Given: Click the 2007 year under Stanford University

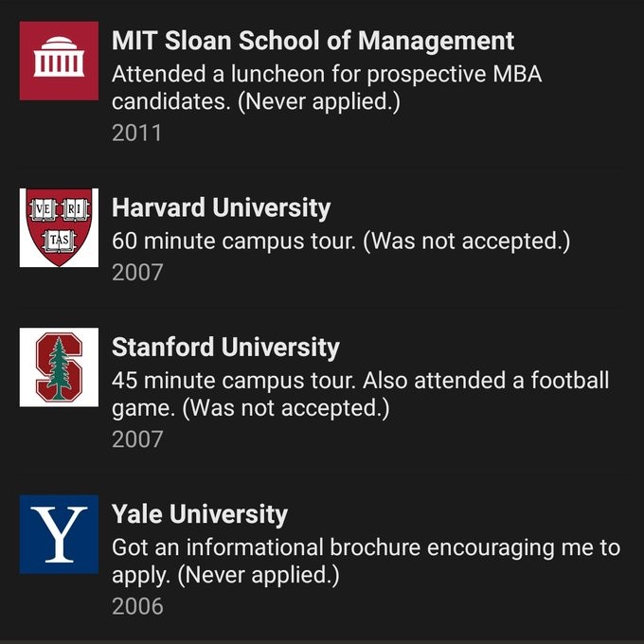Looking at the screenshot, I should pos(137,439).
